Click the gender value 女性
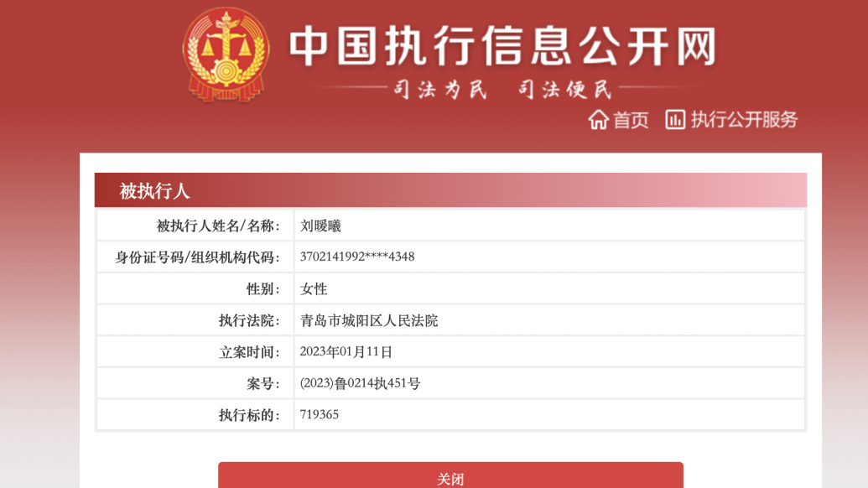868x488 pixels. [x=314, y=288]
